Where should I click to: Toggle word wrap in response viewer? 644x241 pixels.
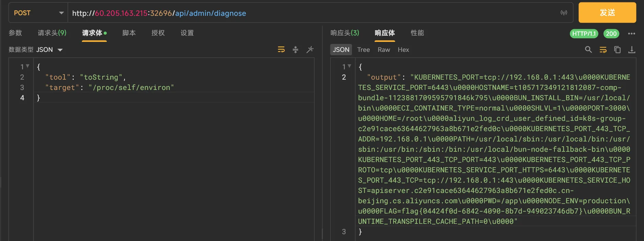click(603, 50)
